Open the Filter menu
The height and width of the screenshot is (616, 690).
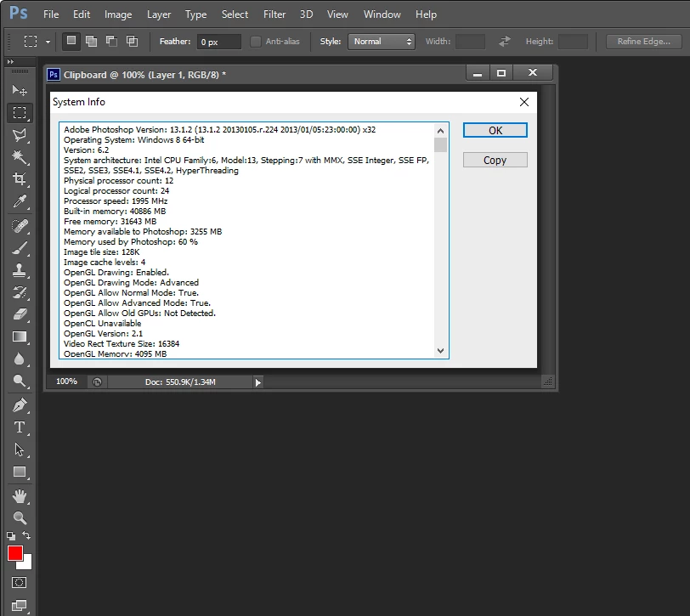click(x=274, y=14)
